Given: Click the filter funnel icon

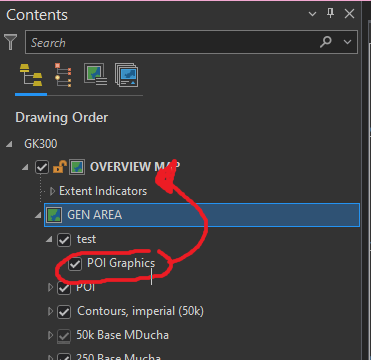Looking at the screenshot, I should tap(11, 42).
